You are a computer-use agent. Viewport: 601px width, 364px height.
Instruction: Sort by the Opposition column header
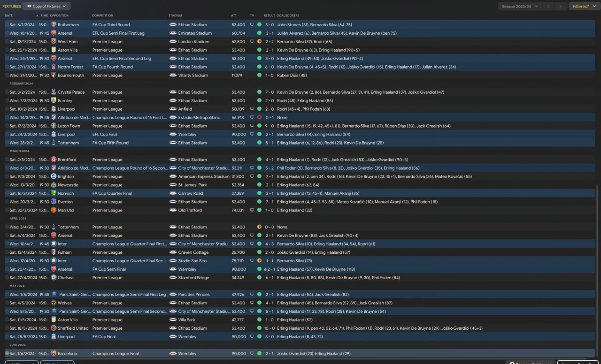click(x=59, y=15)
